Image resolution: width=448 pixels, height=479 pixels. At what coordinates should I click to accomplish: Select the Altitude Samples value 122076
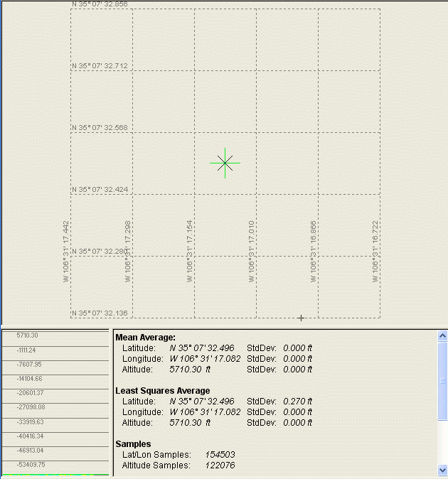tap(220, 465)
